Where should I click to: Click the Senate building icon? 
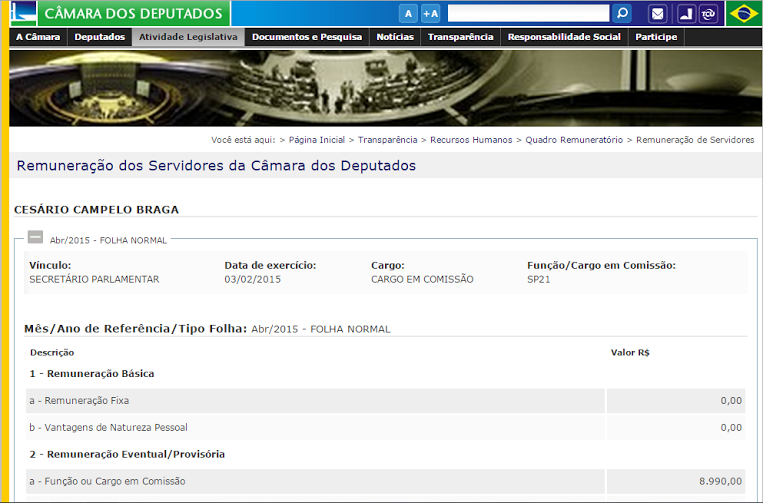(x=686, y=14)
